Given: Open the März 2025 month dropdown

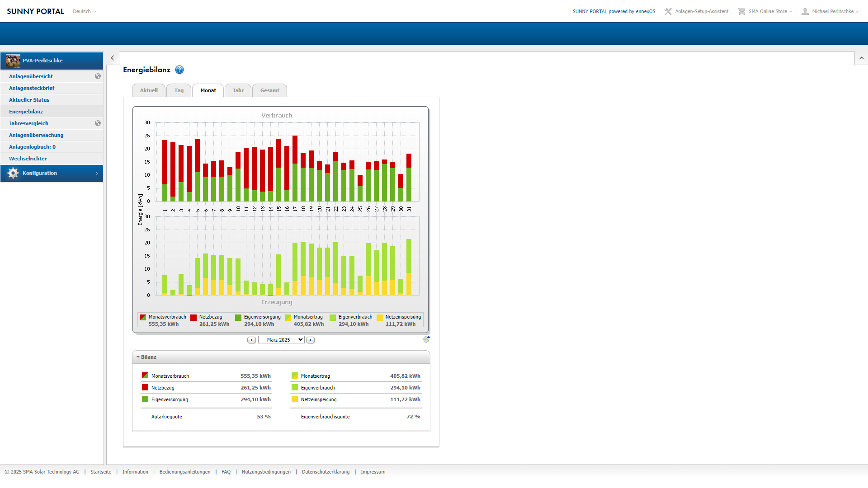Looking at the screenshot, I should (281, 340).
